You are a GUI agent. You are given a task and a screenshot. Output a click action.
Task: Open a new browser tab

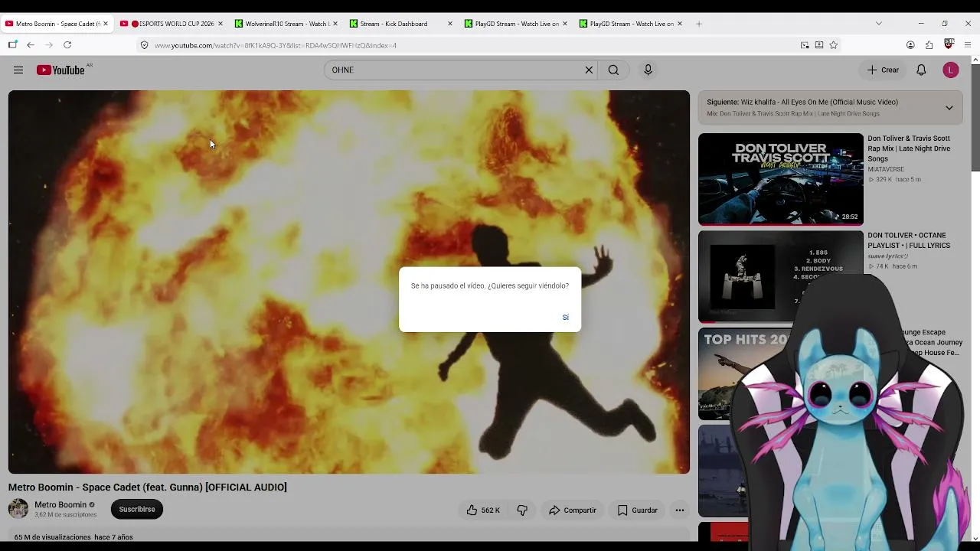[699, 24]
